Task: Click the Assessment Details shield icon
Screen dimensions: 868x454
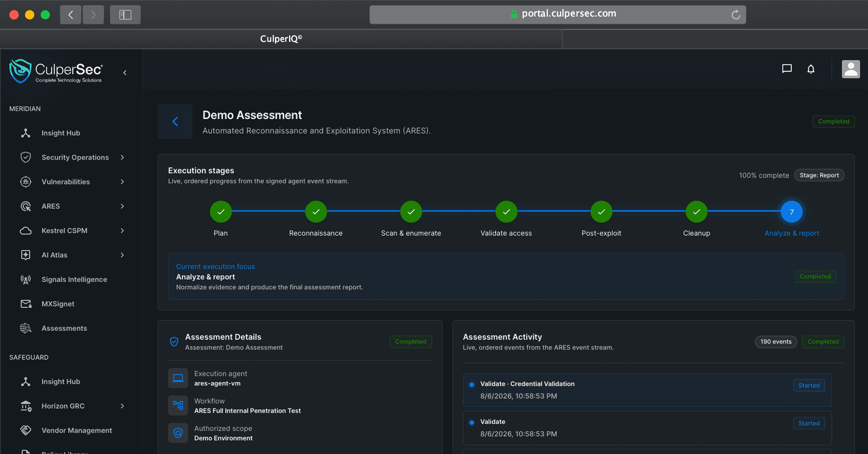Action: click(174, 342)
